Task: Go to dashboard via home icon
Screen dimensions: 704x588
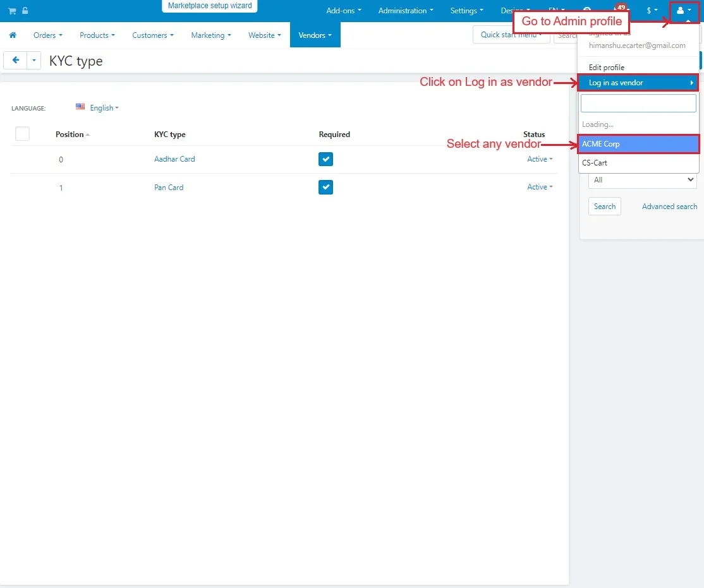Action: [13, 35]
